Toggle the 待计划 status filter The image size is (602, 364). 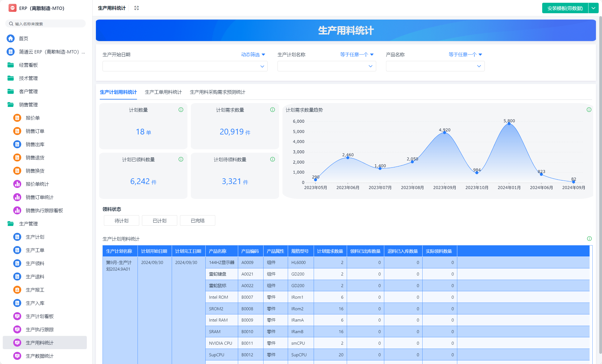tap(121, 220)
